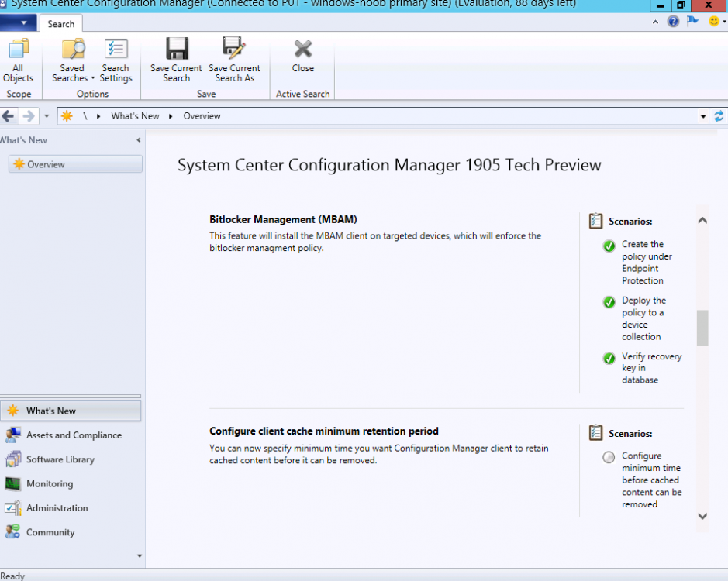This screenshot has width=728, height=581.
Task: Click the Bitlocker Scenarios clipboard icon
Action: [x=595, y=221]
